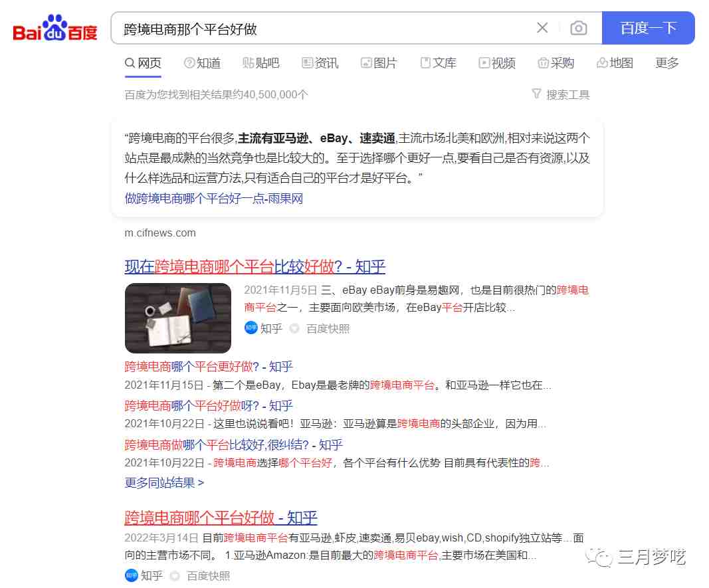Open 搜索工具 filter options

point(568,94)
